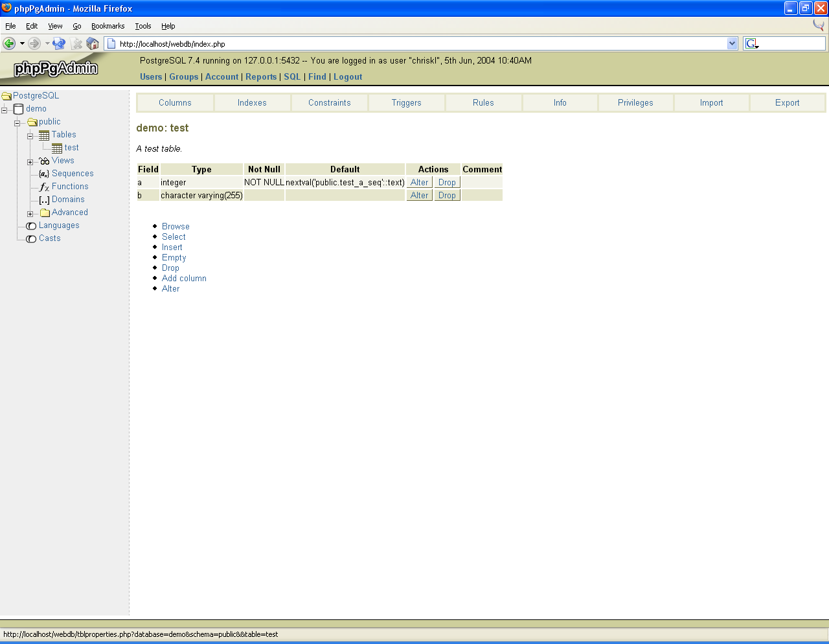This screenshot has height=644, width=829.
Task: Click in the Google search box
Action: click(792, 43)
